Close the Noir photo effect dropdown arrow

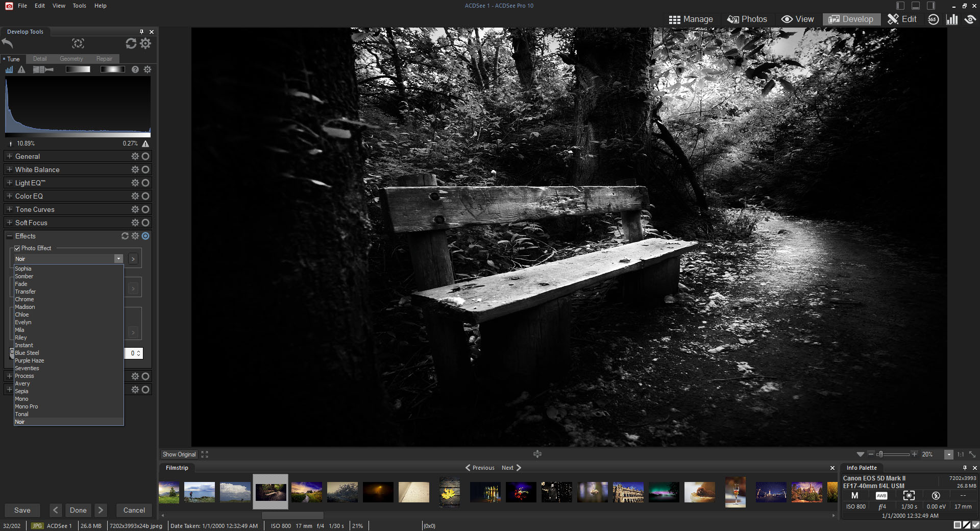pos(118,259)
